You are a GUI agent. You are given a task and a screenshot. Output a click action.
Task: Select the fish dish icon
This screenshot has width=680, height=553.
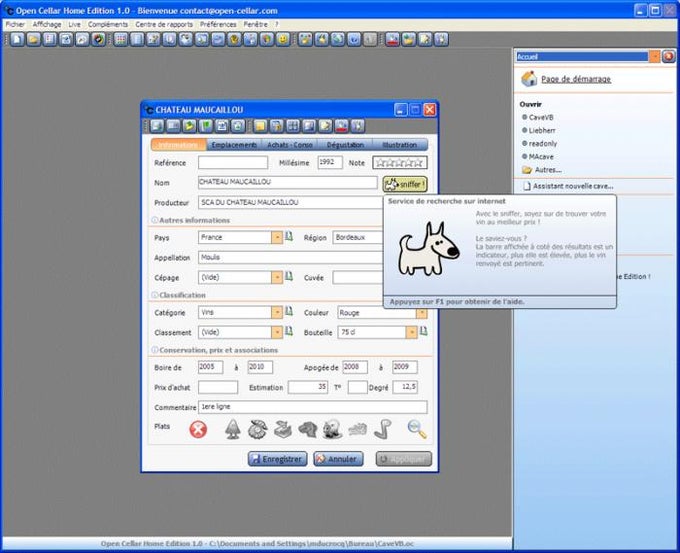358,429
